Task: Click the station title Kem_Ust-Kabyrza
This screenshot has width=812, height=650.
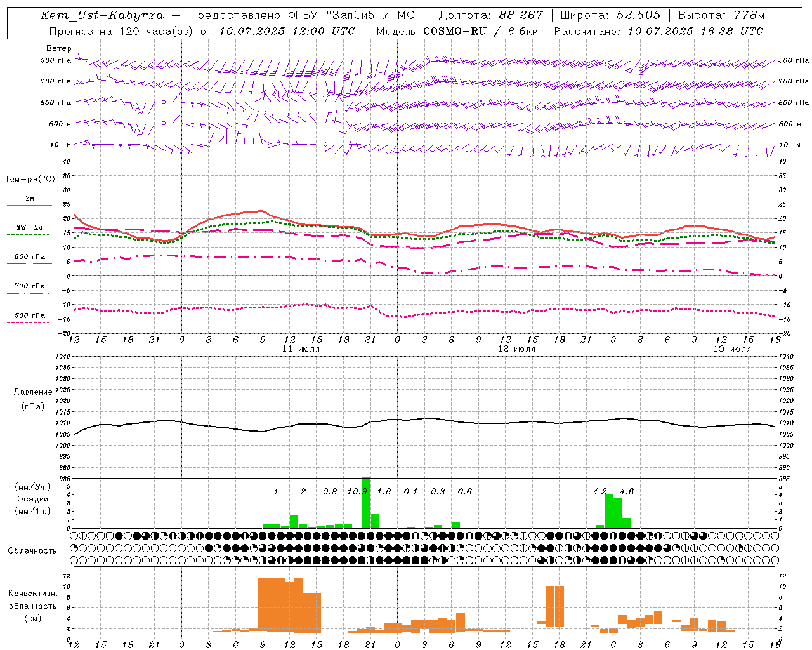Action: coord(102,15)
